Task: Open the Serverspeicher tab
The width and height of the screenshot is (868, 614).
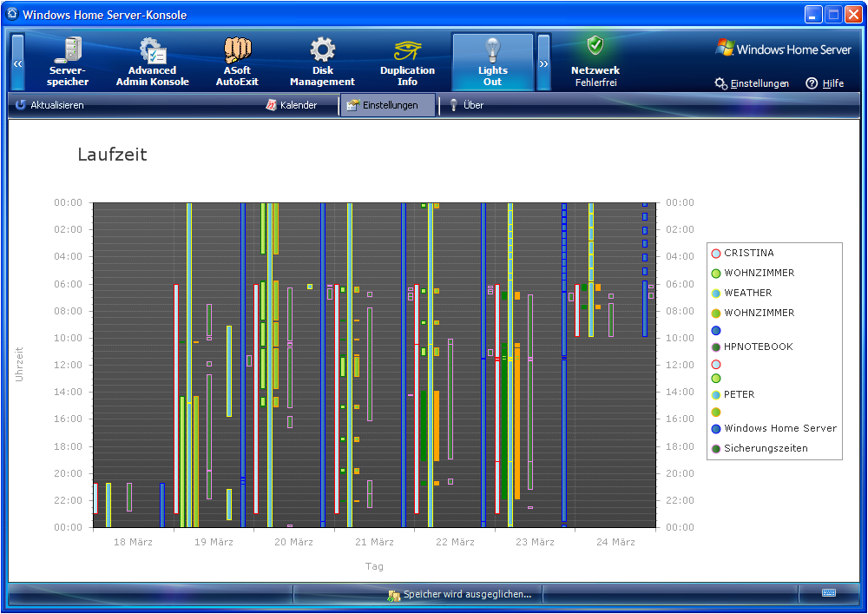Action: tap(68, 62)
